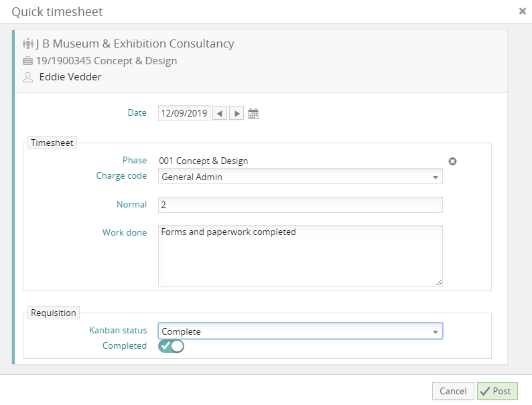Select J B Museum & Exhibition Consultancy name

point(135,44)
